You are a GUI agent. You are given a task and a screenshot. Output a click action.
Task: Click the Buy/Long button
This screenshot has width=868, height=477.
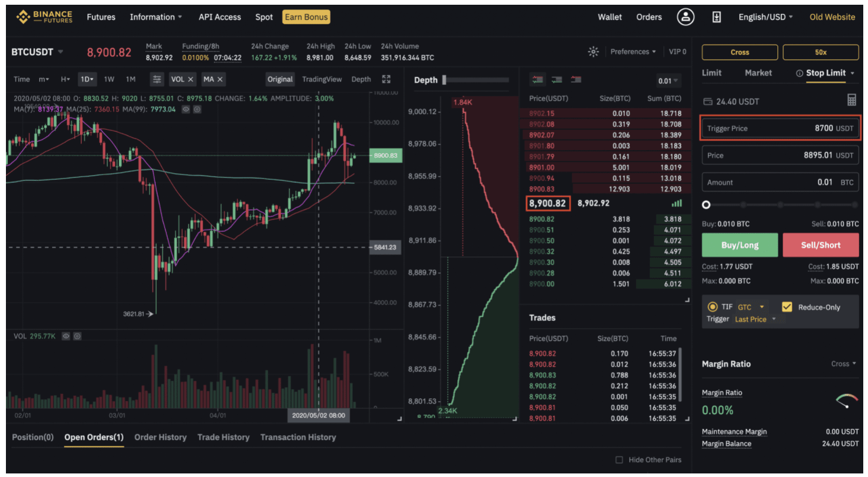[x=740, y=245]
